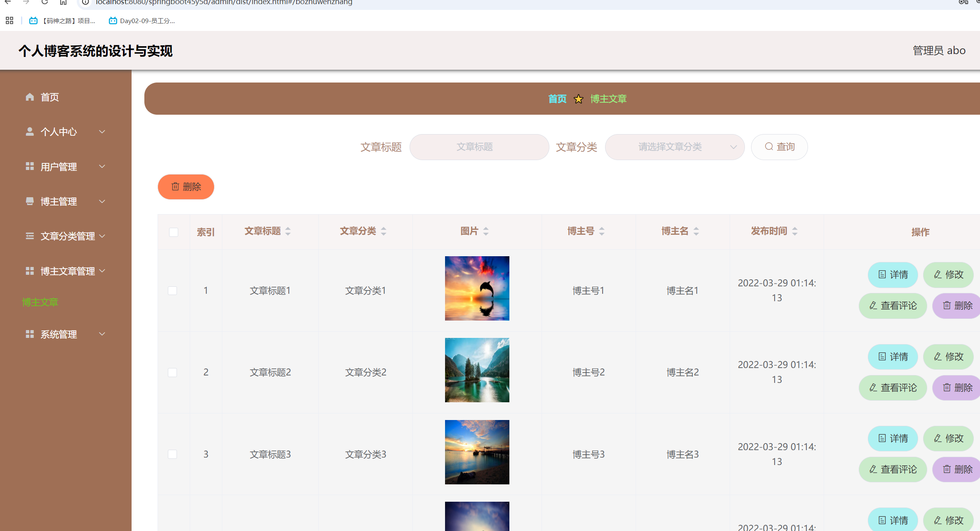
Task: Select 博主文章 in the sidebar menu
Action: coord(40,302)
